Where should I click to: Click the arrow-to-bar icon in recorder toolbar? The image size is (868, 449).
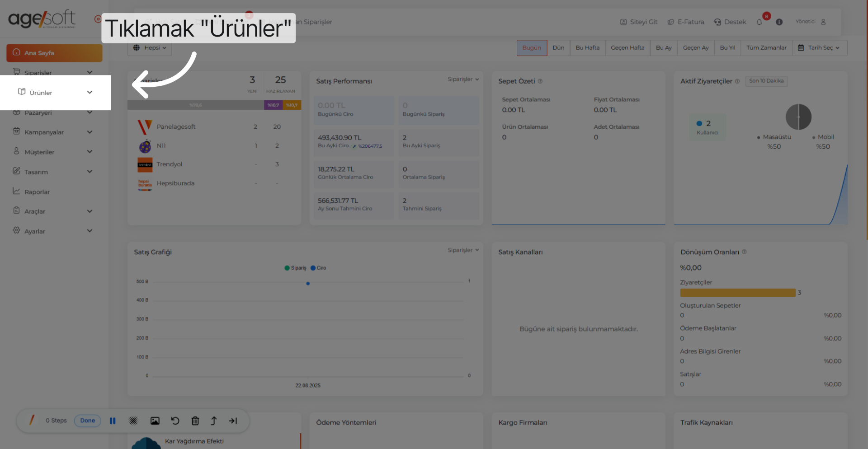[233, 421]
